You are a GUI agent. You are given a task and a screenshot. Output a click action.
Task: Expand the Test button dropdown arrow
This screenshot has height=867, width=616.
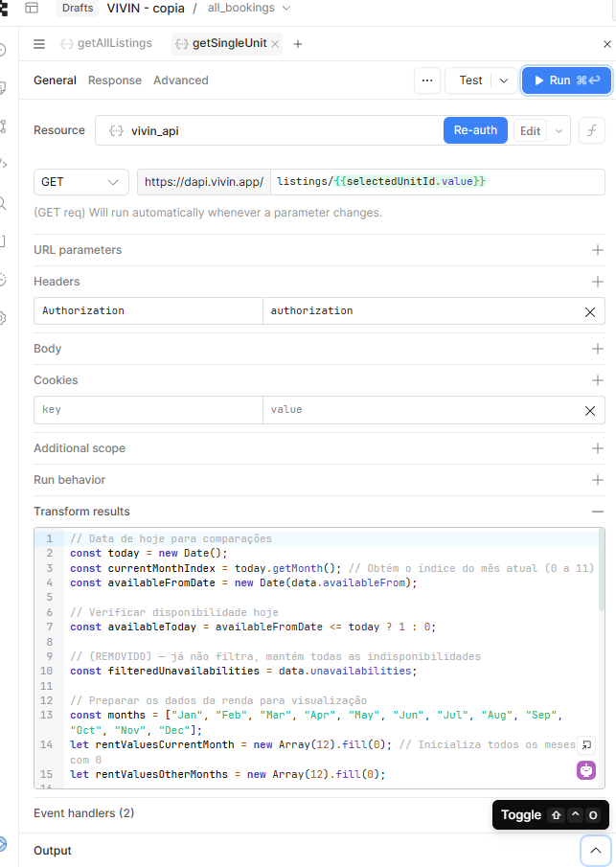(x=504, y=80)
